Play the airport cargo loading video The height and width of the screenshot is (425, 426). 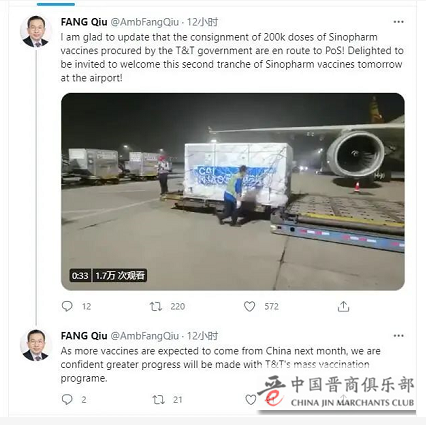233,192
